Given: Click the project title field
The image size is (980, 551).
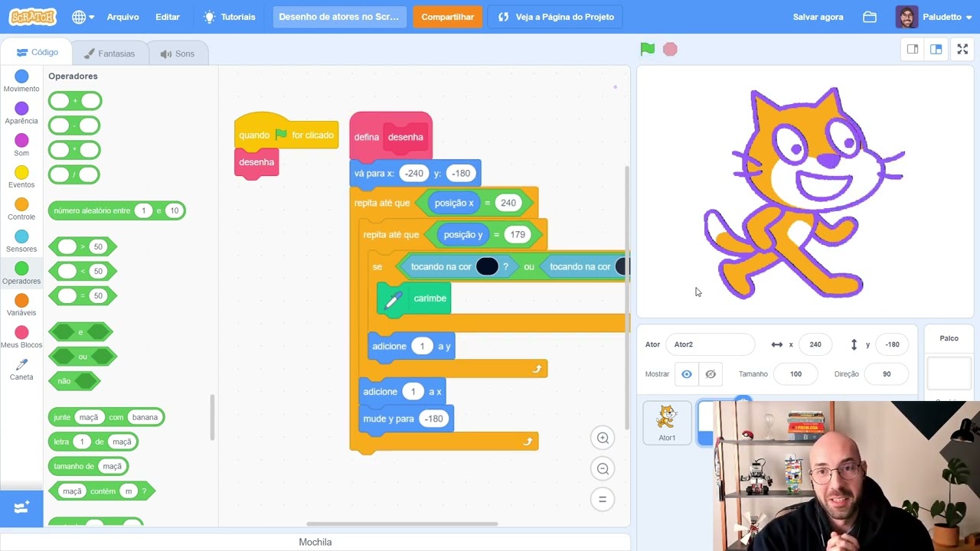Looking at the screenshot, I should (x=339, y=17).
